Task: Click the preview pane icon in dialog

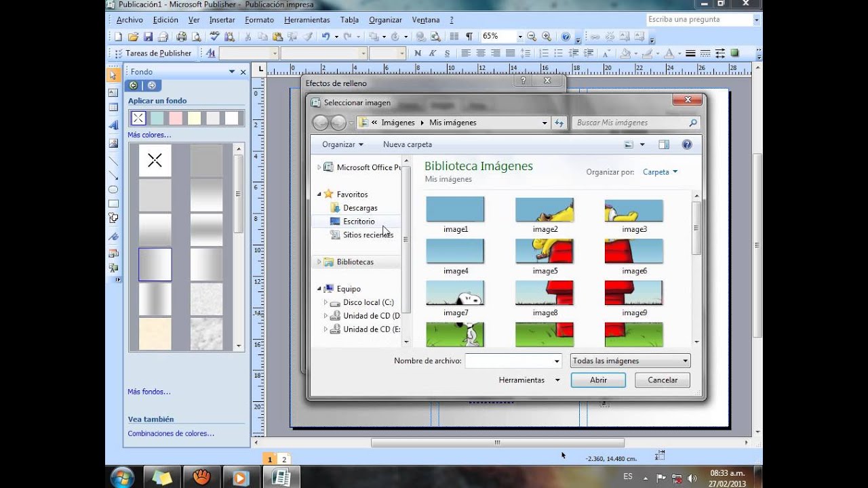Action: click(x=664, y=144)
